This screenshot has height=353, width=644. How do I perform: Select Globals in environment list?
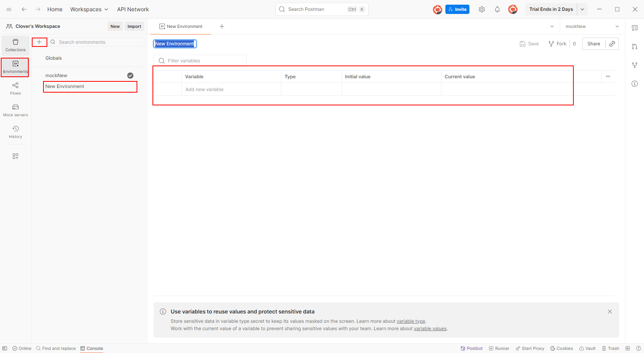pyautogui.click(x=54, y=58)
